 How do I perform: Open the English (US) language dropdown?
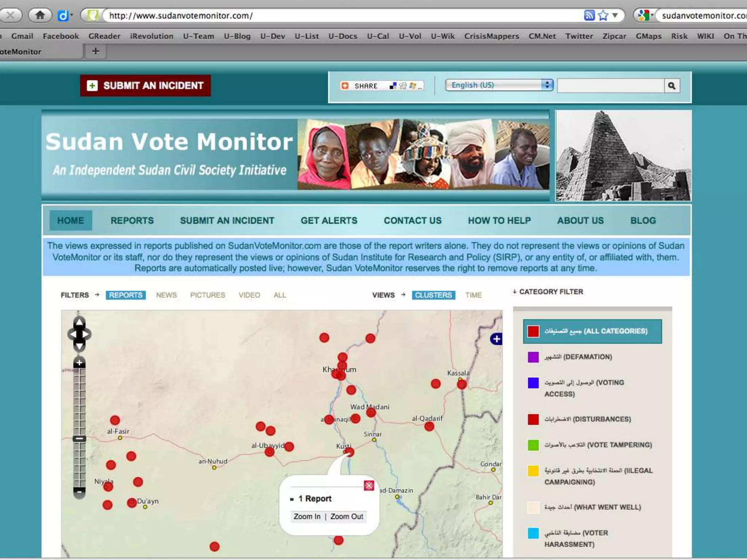pos(499,85)
